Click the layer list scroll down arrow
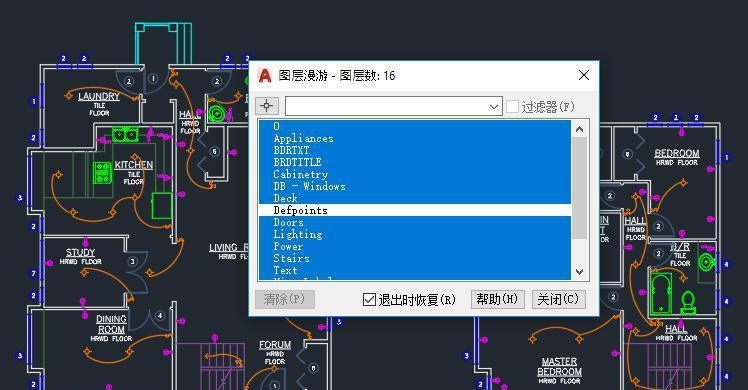 point(580,272)
